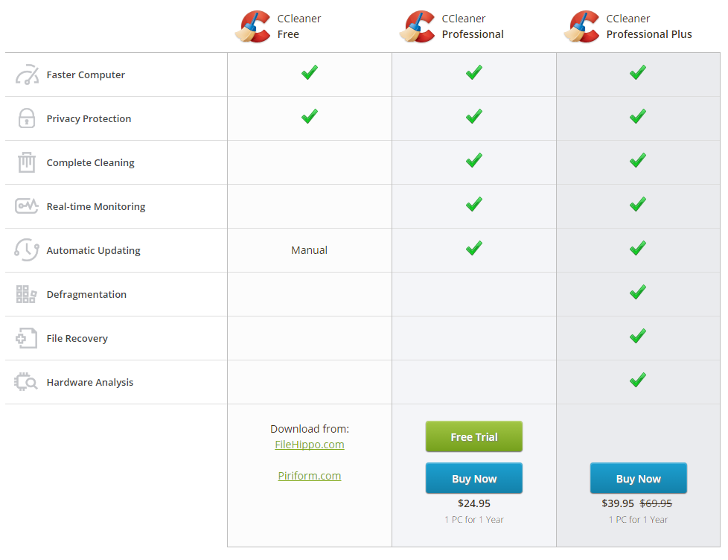Viewport: 728px width, 560px height.
Task: Click the Faster Computer speedometer icon
Action: [x=27, y=75]
